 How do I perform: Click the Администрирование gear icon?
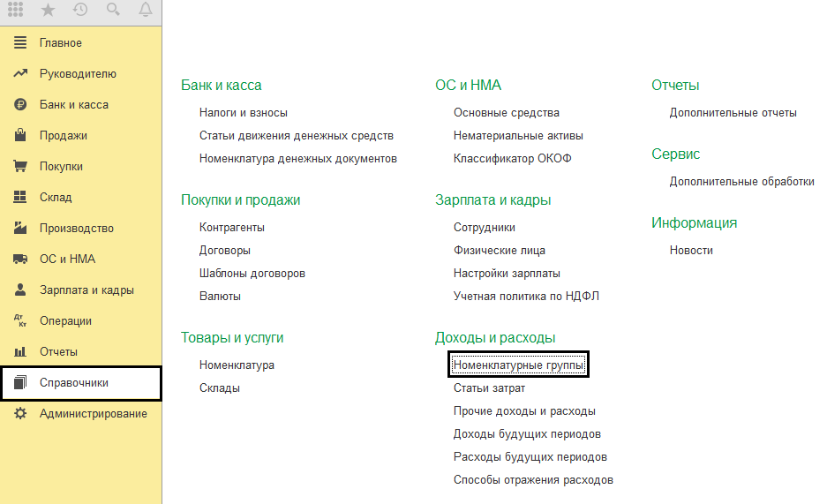(20, 414)
